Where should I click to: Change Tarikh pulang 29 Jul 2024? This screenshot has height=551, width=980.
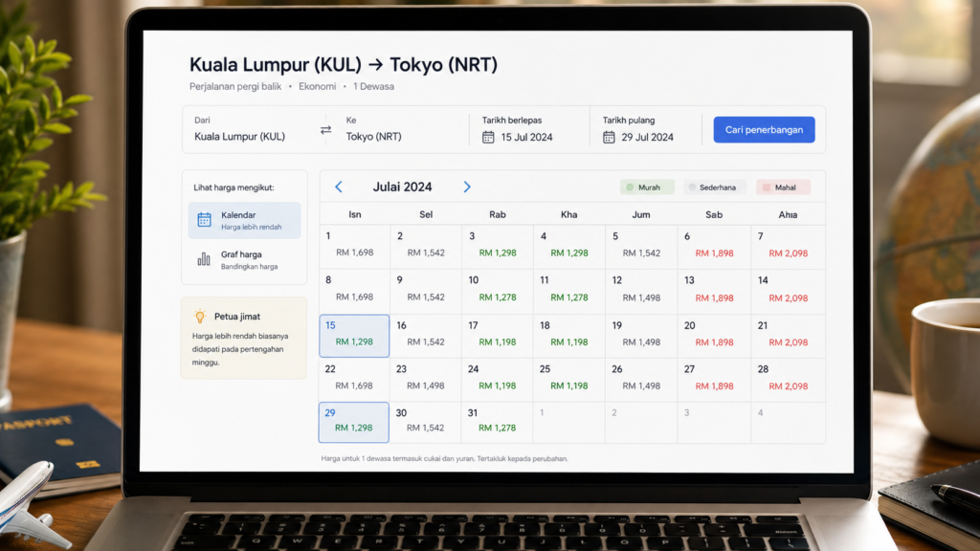pyautogui.click(x=645, y=129)
